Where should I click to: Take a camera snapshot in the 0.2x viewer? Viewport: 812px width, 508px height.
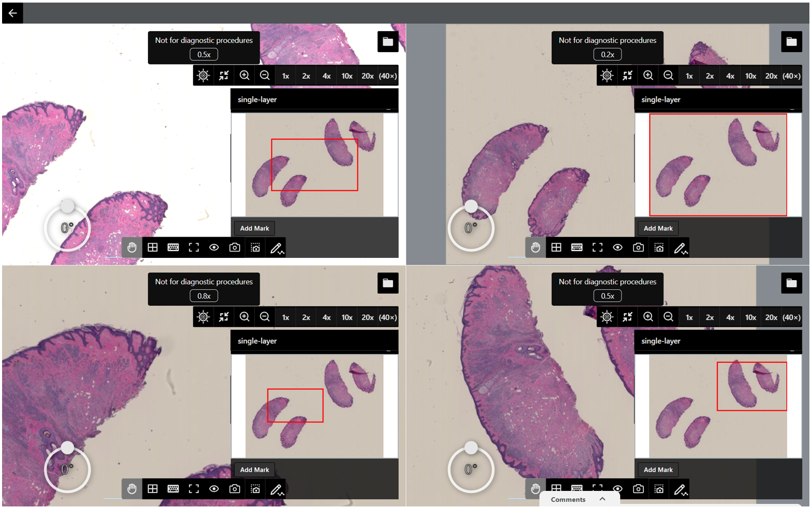(x=638, y=248)
